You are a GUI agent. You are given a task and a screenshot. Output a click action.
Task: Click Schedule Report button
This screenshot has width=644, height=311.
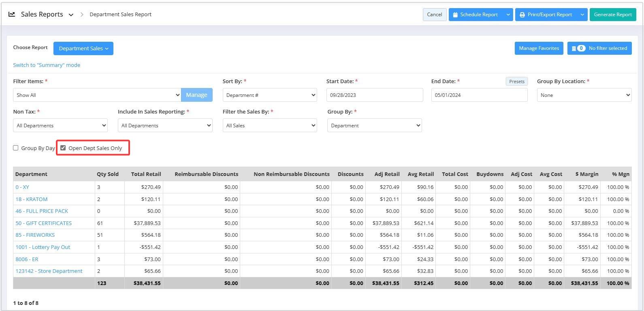point(476,15)
